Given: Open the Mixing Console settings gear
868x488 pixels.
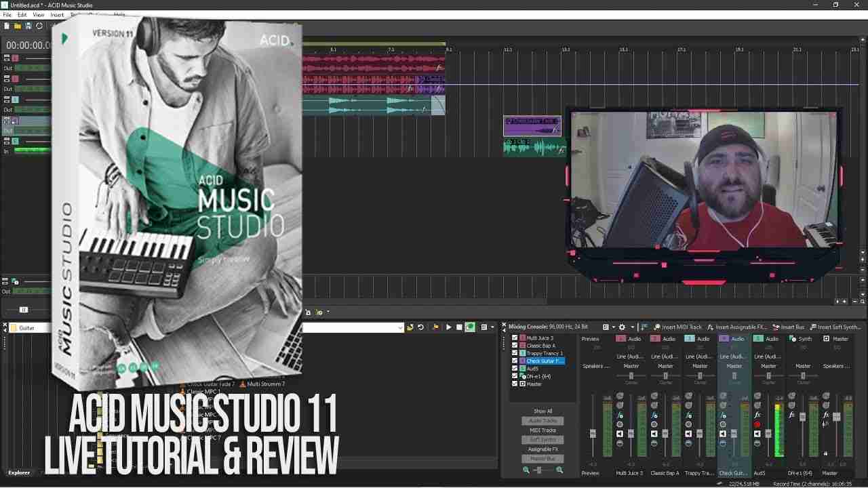Looking at the screenshot, I should [622, 327].
